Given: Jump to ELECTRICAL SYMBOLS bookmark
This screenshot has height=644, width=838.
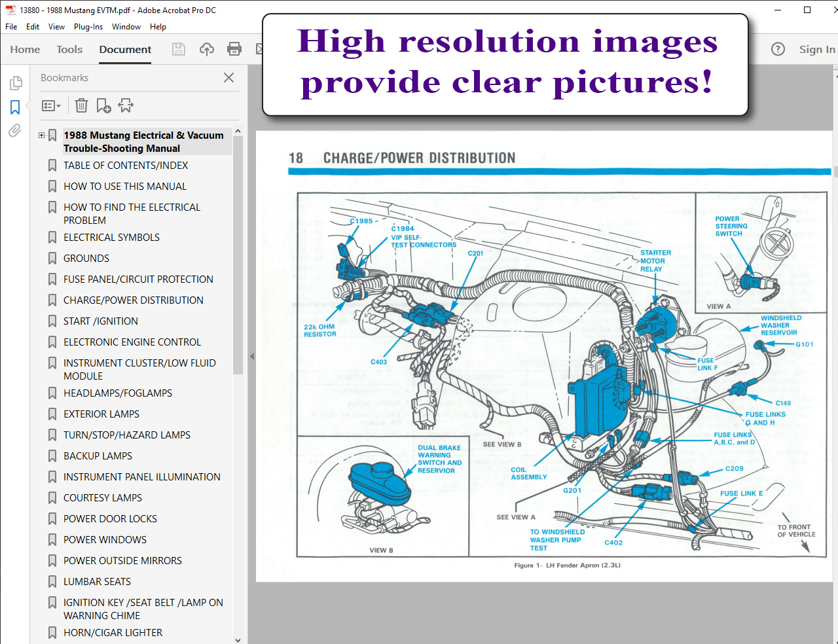Looking at the screenshot, I should (111, 238).
